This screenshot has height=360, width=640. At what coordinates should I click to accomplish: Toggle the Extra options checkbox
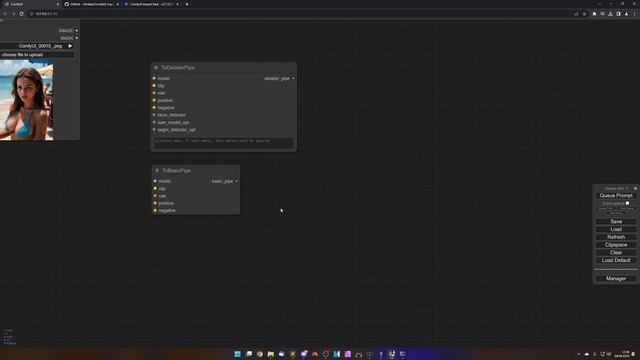pyautogui.click(x=627, y=203)
